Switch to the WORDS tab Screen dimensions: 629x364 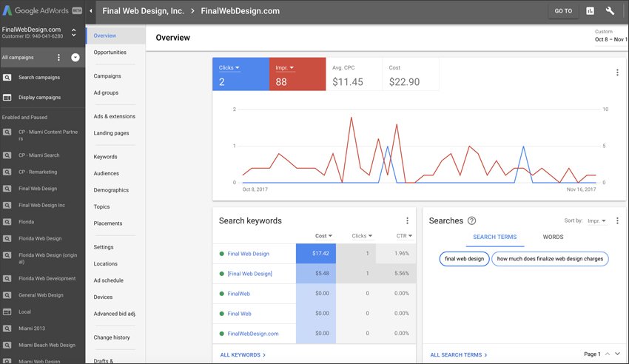click(x=554, y=237)
